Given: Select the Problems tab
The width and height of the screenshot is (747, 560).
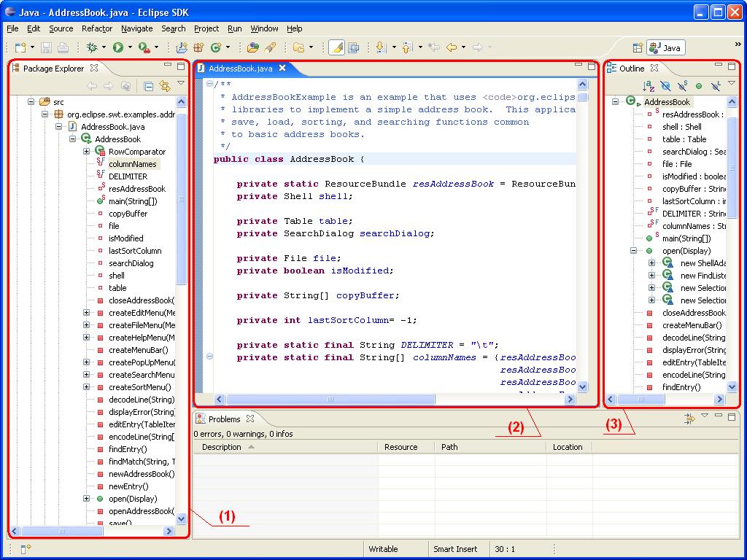Looking at the screenshot, I should pyautogui.click(x=225, y=419).
